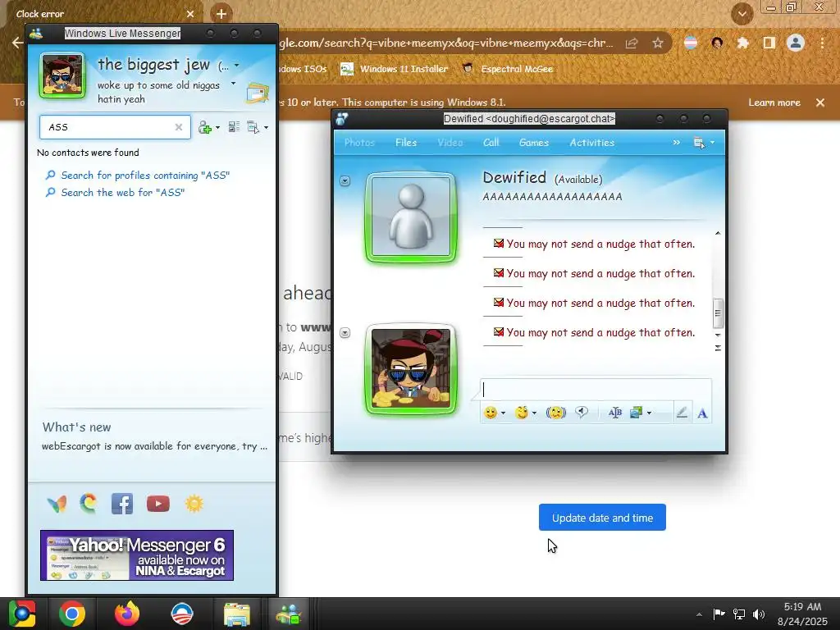Search for profiles containing "ASS"
The height and width of the screenshot is (630, 840).
click(x=145, y=176)
